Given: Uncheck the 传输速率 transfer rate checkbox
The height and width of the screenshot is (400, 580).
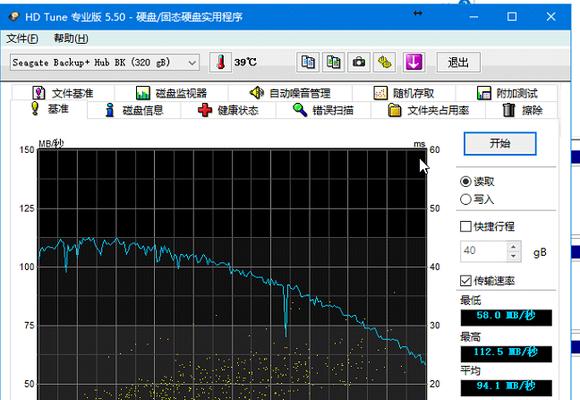Looking at the screenshot, I should [466, 280].
